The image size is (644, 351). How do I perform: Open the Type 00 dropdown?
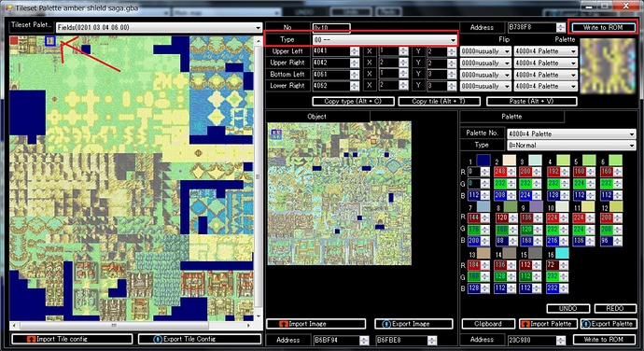click(385, 39)
